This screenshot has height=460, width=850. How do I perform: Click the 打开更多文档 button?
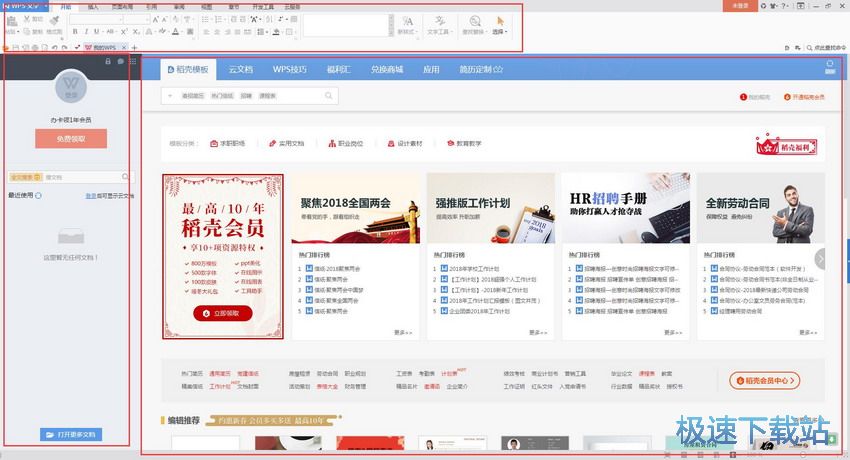[71, 435]
